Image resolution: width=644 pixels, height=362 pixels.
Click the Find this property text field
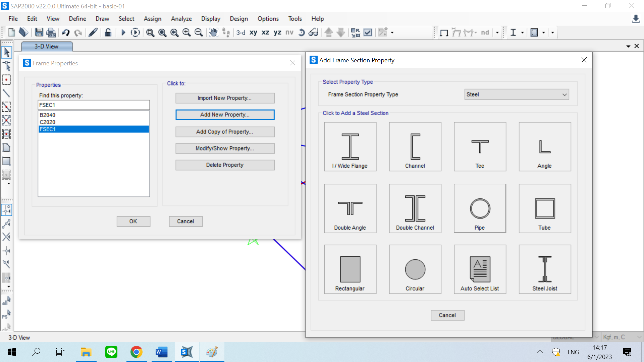click(x=94, y=105)
